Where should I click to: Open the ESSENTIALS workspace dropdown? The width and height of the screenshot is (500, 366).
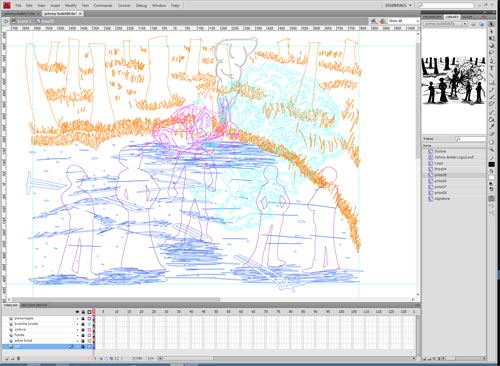click(398, 5)
